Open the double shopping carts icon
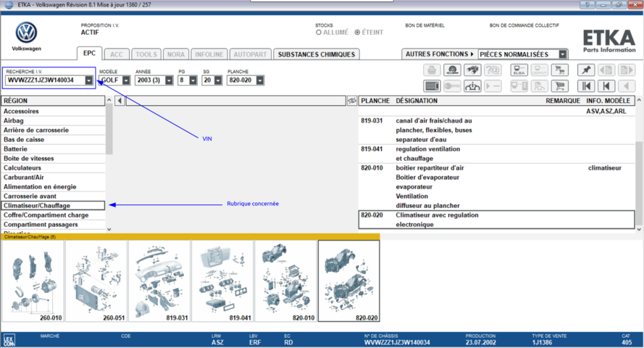 pyautogui.click(x=559, y=70)
